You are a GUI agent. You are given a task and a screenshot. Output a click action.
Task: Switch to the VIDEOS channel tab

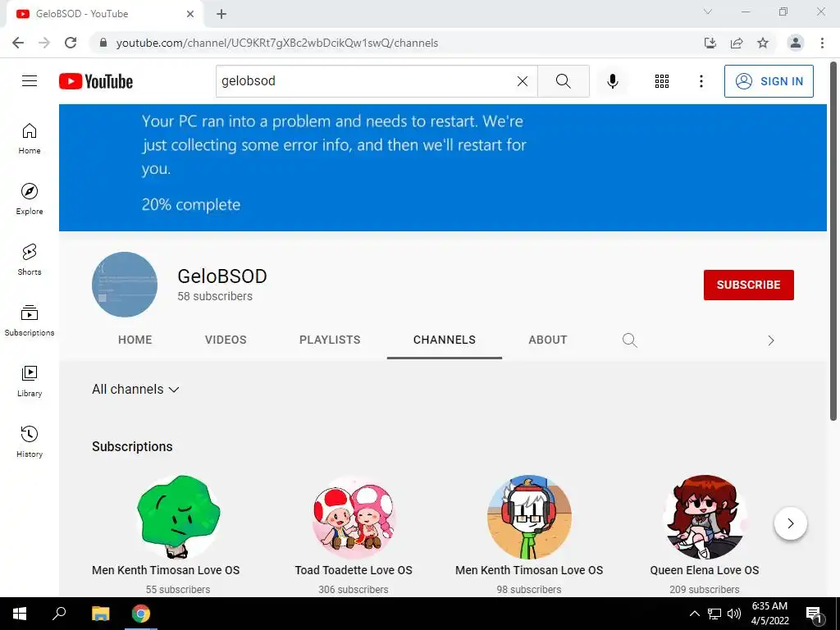tap(226, 340)
